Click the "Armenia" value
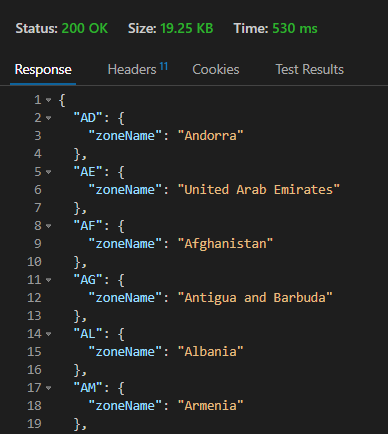The height and width of the screenshot is (434, 388). (210, 406)
